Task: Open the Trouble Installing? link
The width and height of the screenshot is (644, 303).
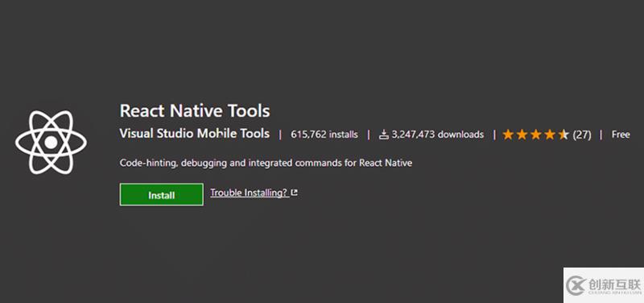Action: pyautogui.click(x=250, y=193)
